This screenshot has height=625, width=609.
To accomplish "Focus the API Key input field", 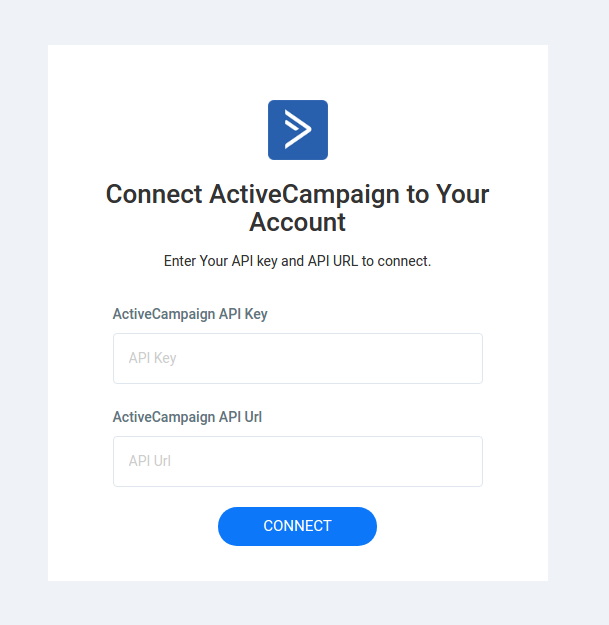I will [298, 358].
